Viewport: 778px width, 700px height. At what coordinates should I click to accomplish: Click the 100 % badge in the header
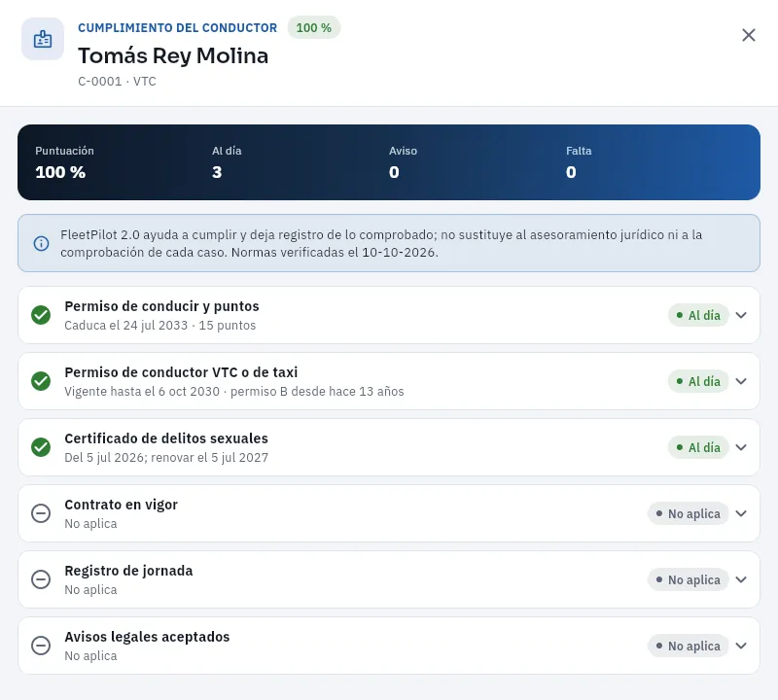click(x=313, y=28)
